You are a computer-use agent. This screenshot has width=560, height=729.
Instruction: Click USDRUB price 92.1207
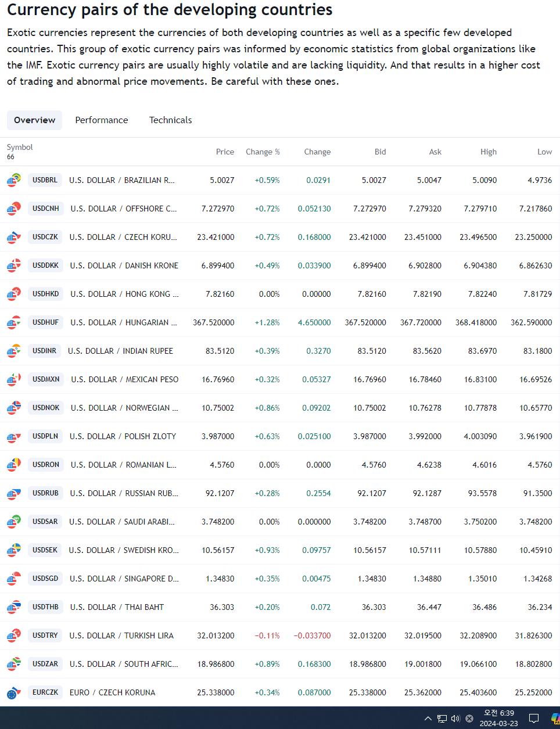[220, 493]
